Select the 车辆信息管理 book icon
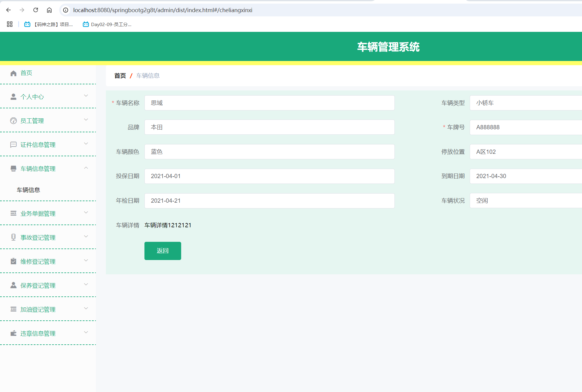582x392 pixels. (13, 168)
